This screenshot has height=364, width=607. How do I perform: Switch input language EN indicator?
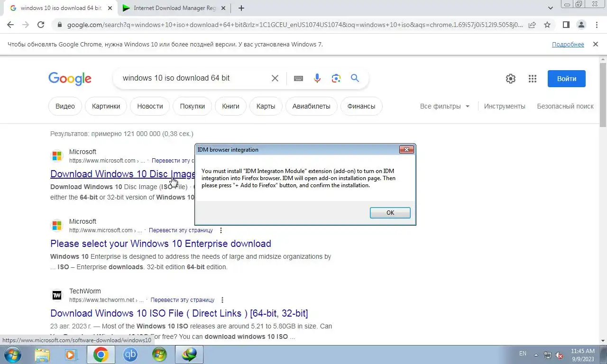(523, 354)
